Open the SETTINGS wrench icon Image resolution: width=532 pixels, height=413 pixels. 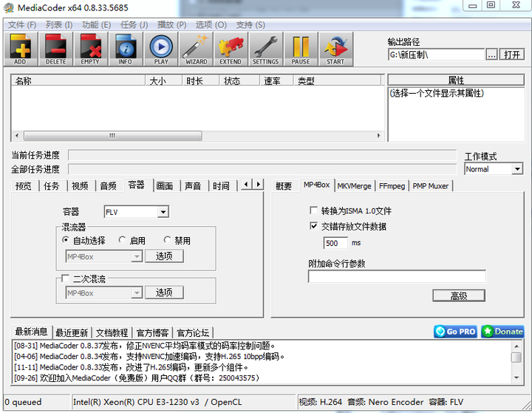pyautogui.click(x=266, y=49)
